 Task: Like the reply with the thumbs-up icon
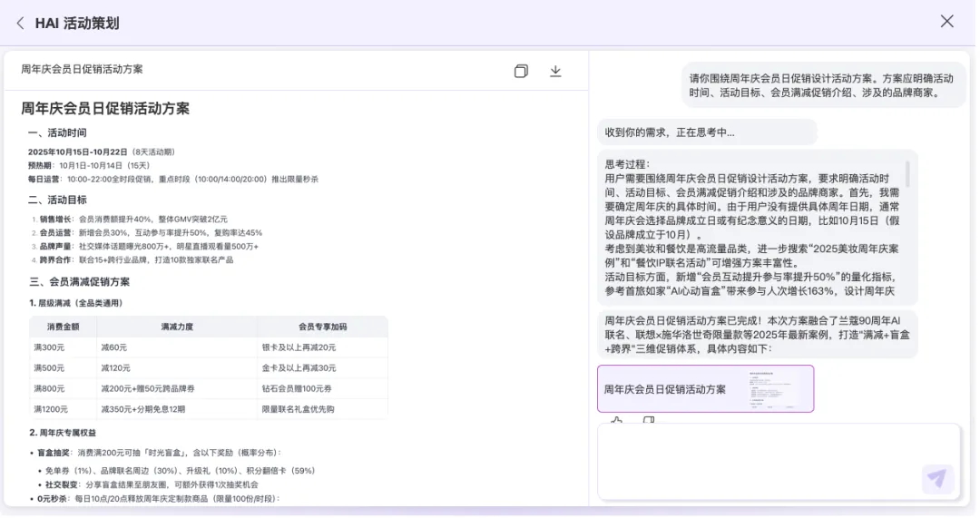tap(617, 421)
